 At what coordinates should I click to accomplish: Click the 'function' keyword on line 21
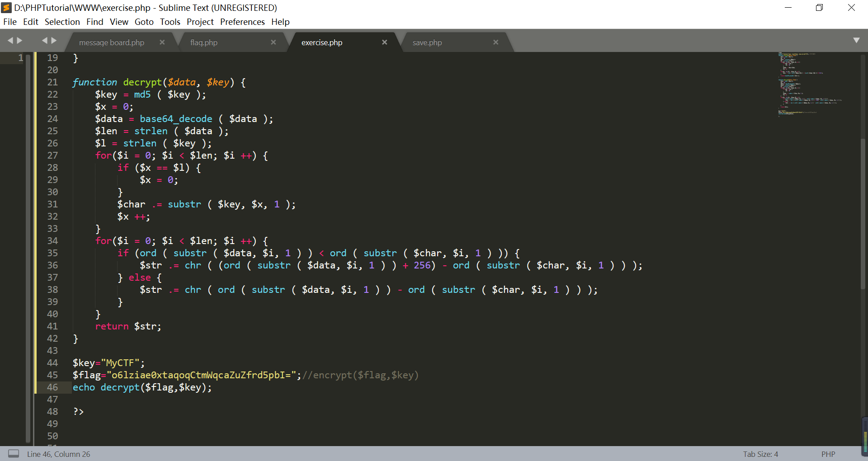coord(94,82)
